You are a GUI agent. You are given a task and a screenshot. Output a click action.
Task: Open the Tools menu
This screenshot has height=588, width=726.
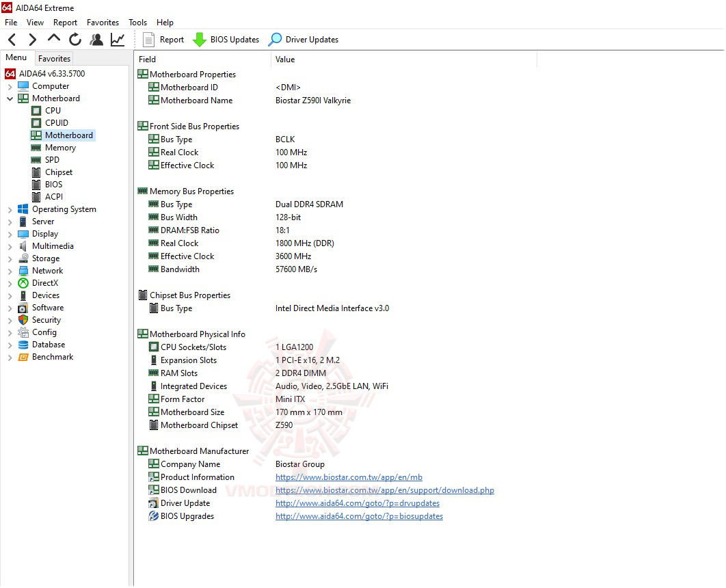pos(138,23)
